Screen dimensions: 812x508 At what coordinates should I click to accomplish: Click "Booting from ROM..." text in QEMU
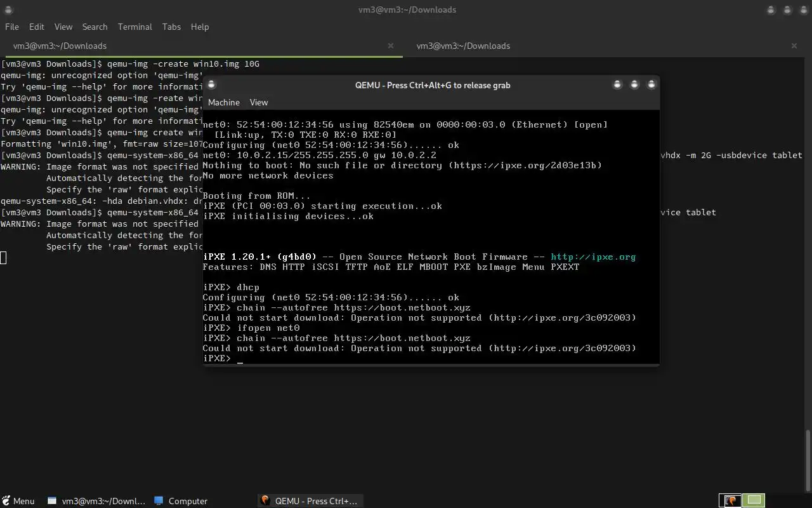257,196
